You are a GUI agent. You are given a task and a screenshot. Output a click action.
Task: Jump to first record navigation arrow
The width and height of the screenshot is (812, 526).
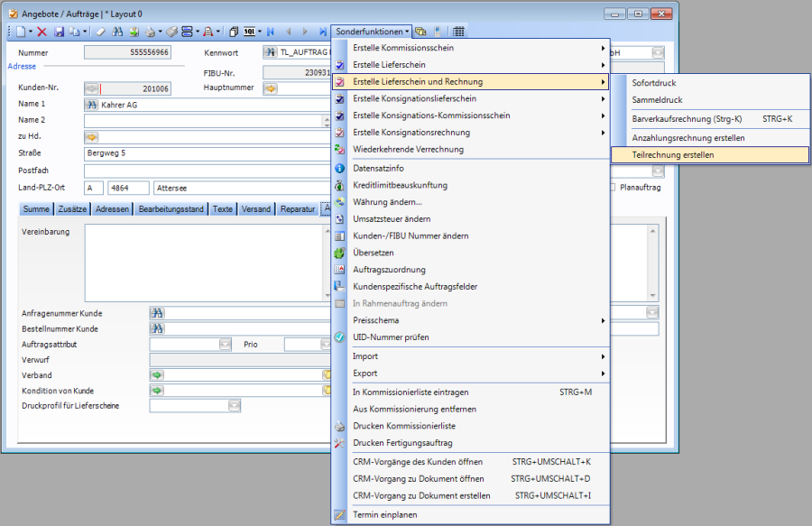pos(270,32)
